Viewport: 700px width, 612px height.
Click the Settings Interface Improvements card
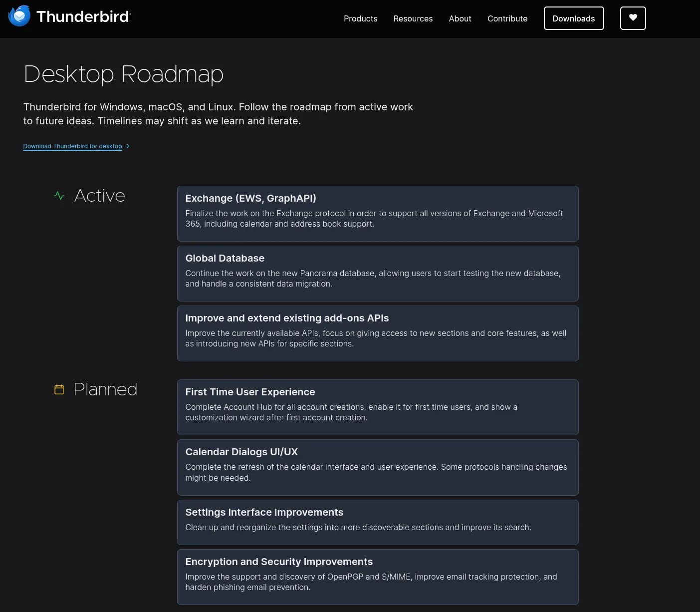[377, 522]
